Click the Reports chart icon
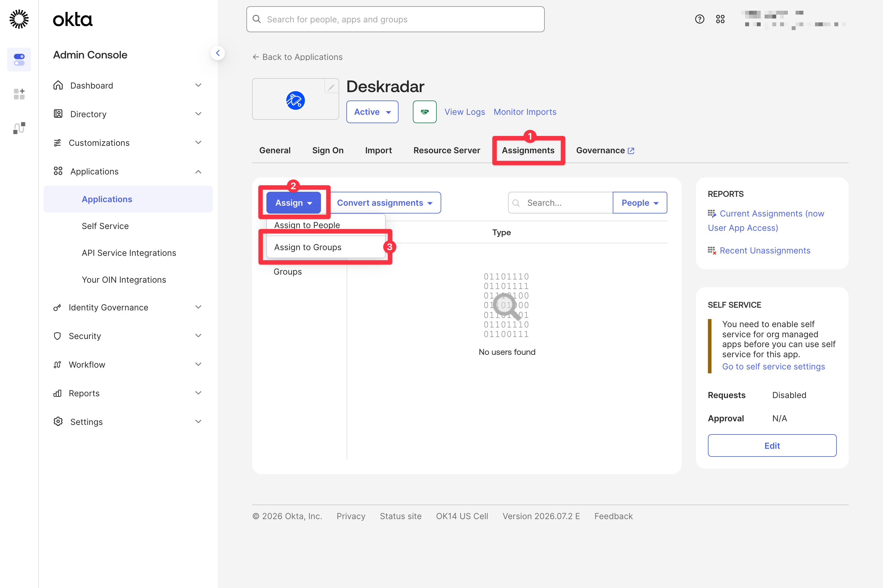Screen dimensions: 883x588 57,393
